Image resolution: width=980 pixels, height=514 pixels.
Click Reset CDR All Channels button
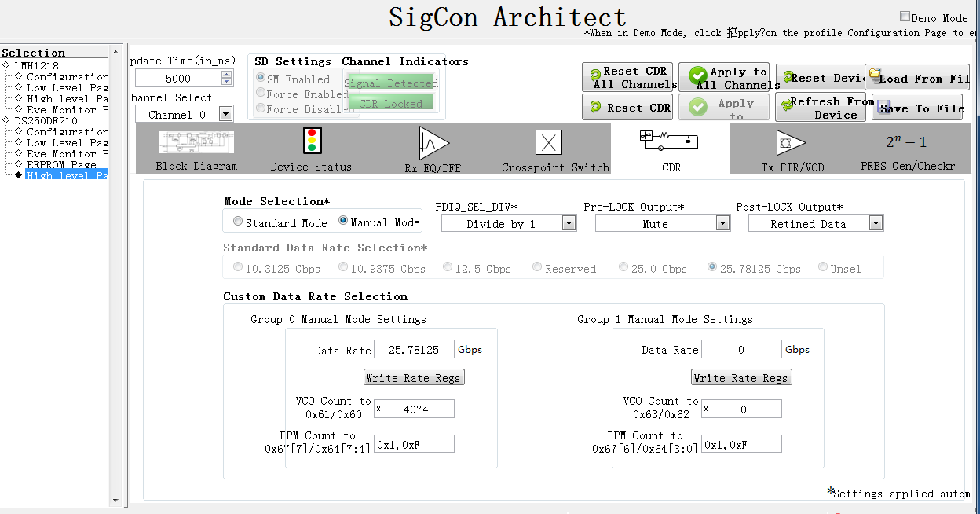629,78
